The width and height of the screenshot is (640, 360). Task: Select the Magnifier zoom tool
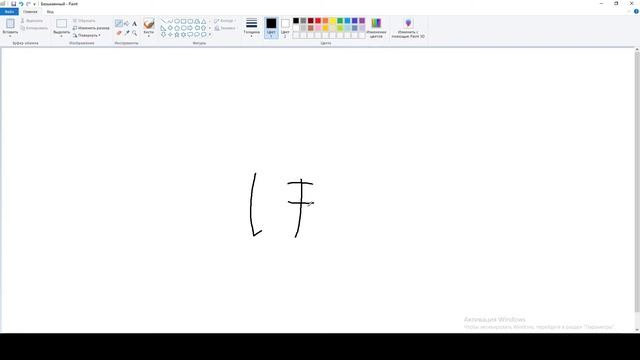click(134, 33)
